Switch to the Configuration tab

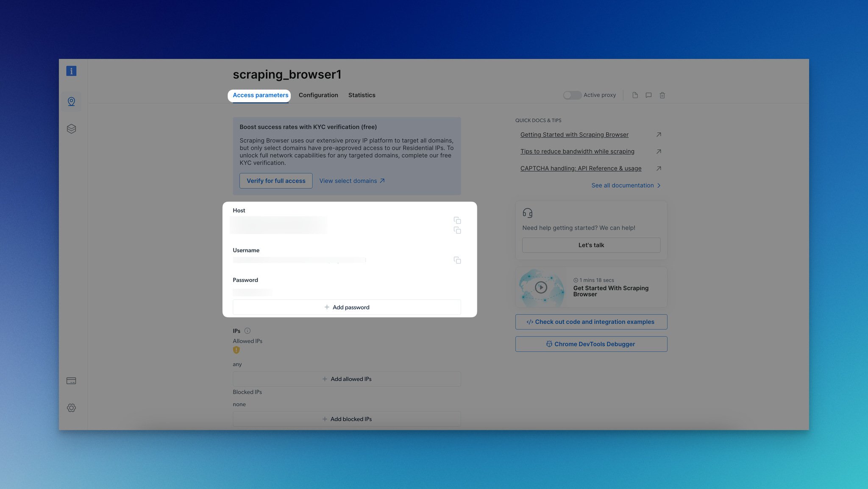click(318, 95)
